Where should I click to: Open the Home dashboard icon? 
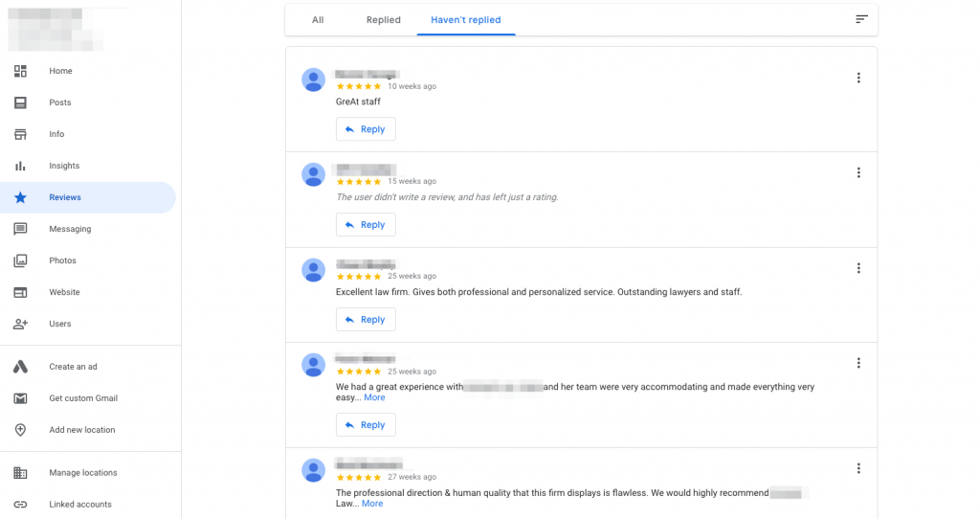[x=20, y=71]
